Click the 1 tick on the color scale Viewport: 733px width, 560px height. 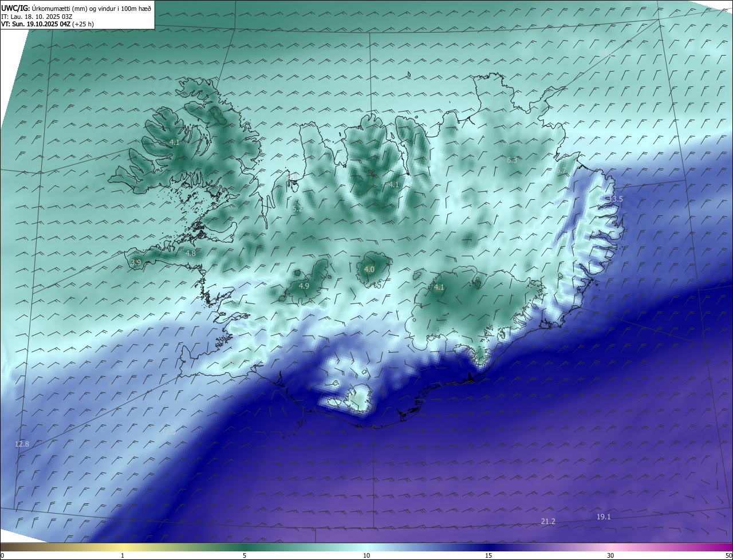(123, 555)
